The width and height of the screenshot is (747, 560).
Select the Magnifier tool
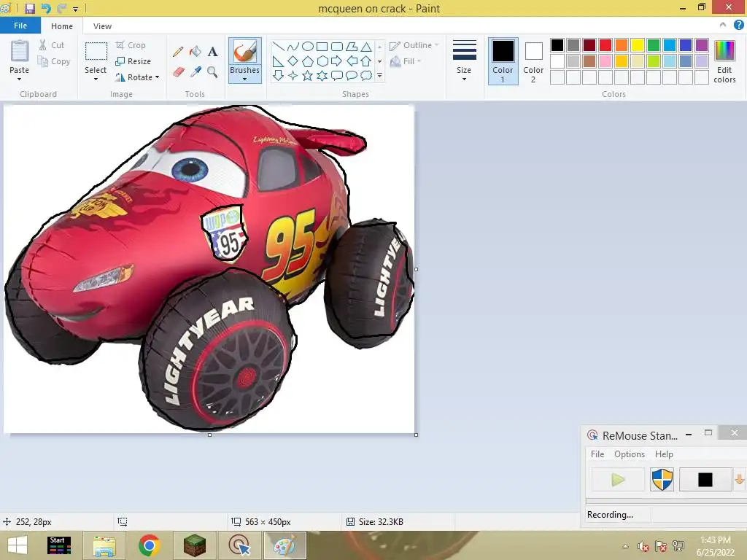click(x=212, y=72)
